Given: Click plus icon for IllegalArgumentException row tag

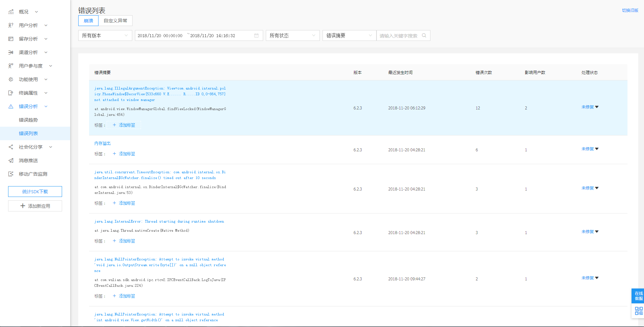Looking at the screenshot, I should pyautogui.click(x=114, y=125).
